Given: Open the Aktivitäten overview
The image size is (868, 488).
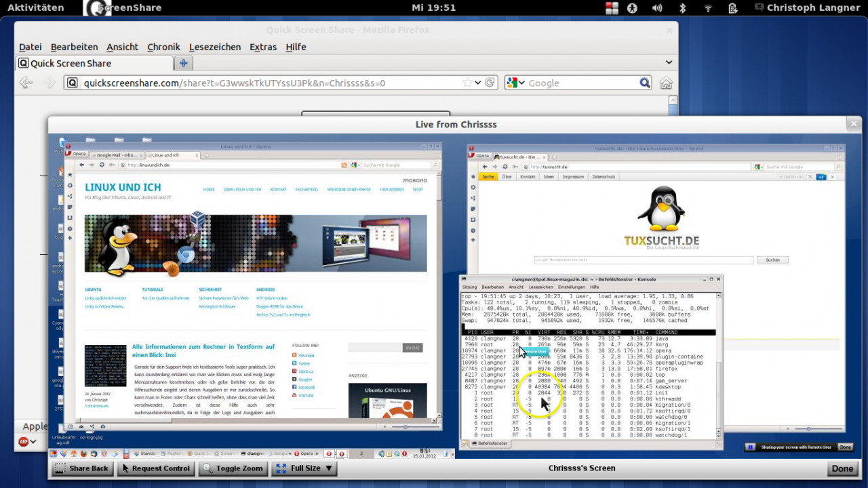Looking at the screenshot, I should pos(35,7).
